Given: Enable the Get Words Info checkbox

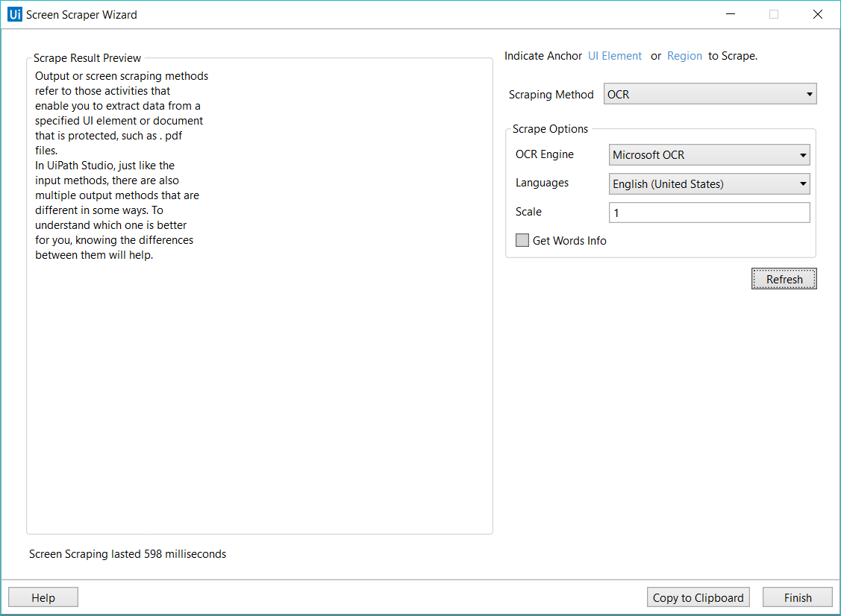Looking at the screenshot, I should 522,240.
